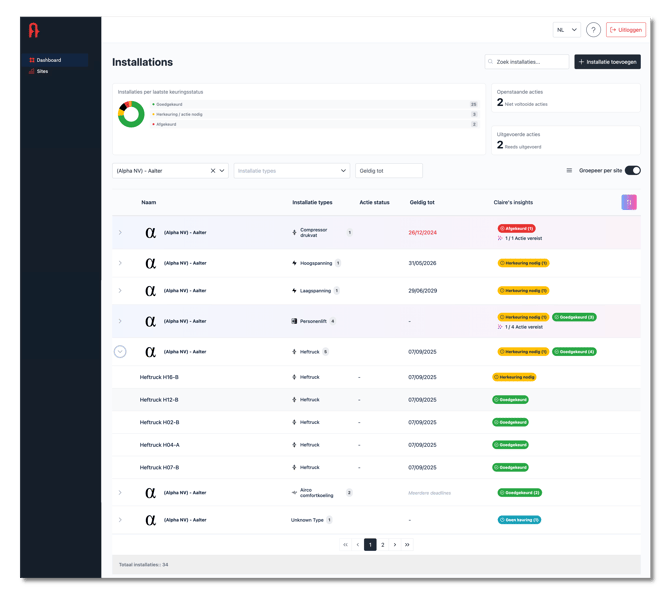
Task: Open the NL language dropdown
Action: (567, 30)
